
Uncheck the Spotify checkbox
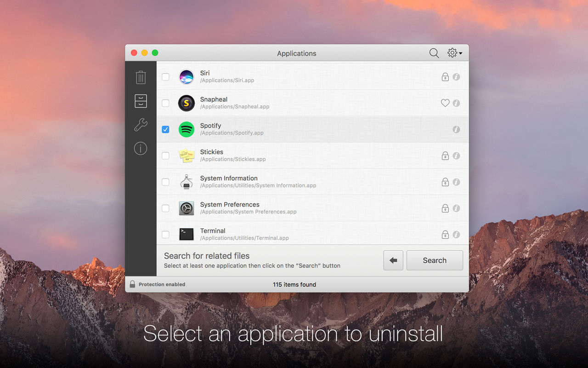[165, 129]
